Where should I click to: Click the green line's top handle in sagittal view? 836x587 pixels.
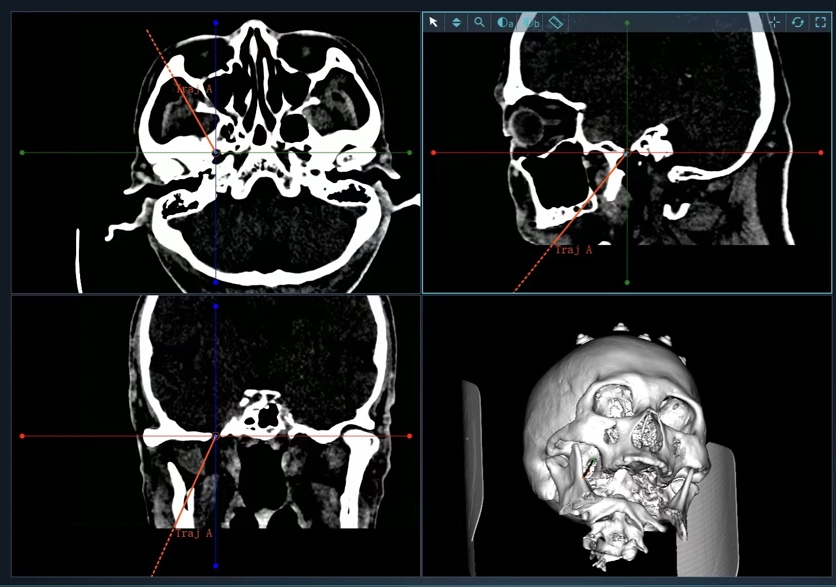pyautogui.click(x=627, y=23)
